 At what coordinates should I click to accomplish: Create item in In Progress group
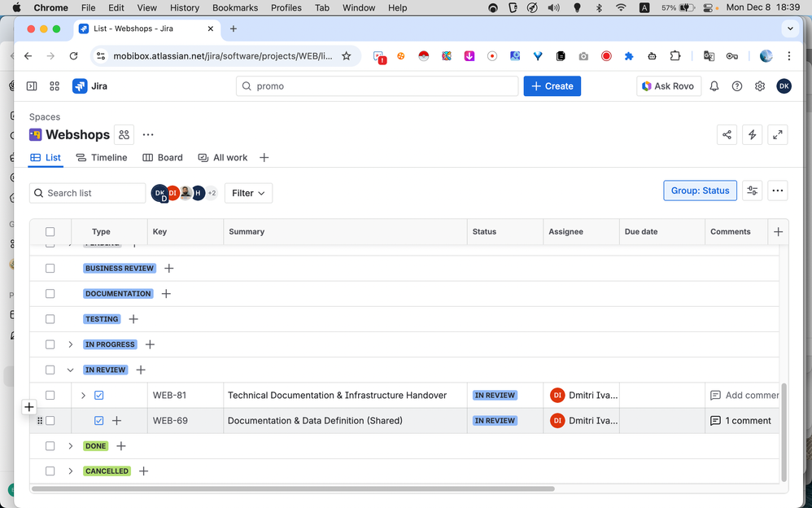tap(151, 344)
